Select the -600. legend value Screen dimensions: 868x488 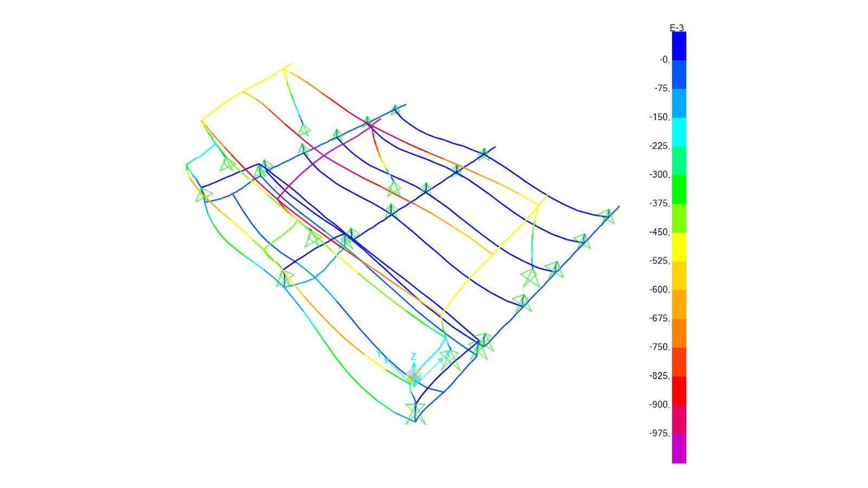(660, 290)
